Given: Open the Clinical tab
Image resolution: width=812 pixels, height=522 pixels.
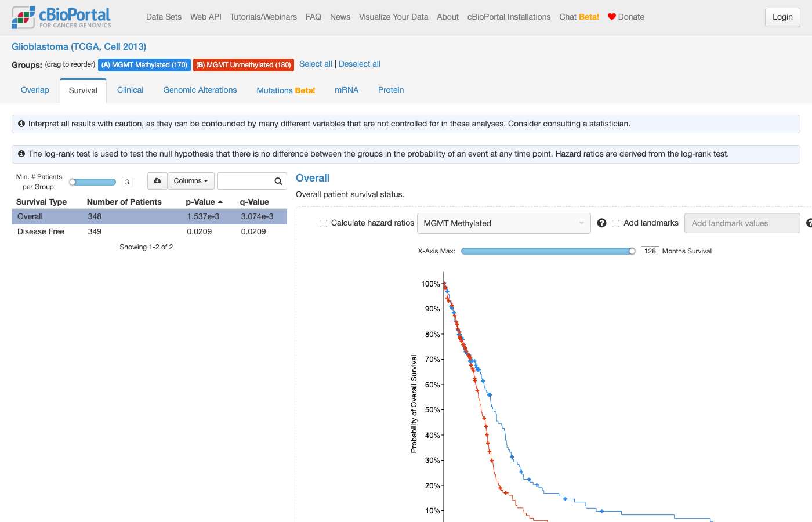Looking at the screenshot, I should [130, 90].
